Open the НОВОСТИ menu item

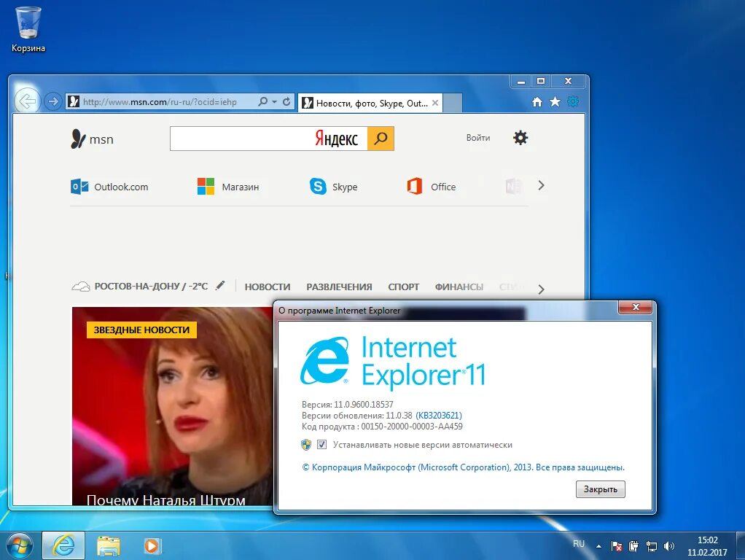(268, 287)
